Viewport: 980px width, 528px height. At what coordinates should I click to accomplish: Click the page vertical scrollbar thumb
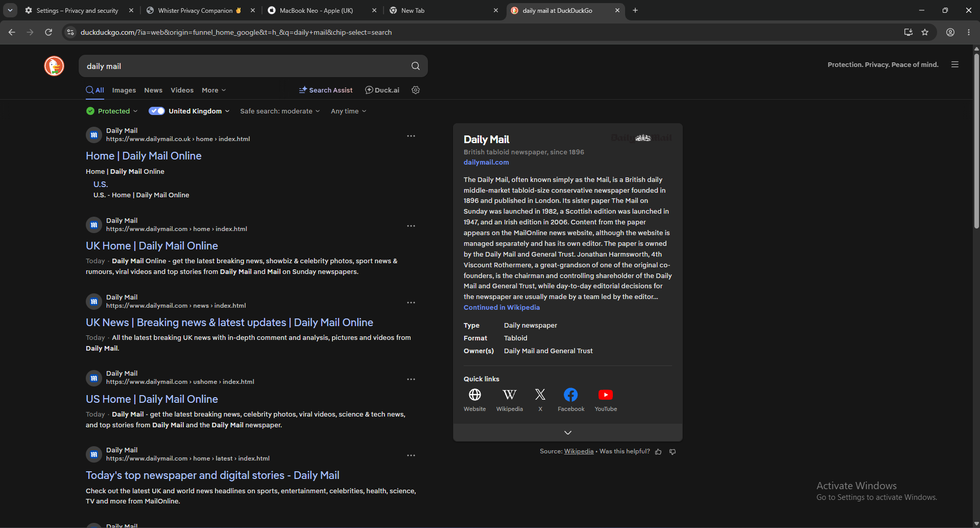[976, 141]
